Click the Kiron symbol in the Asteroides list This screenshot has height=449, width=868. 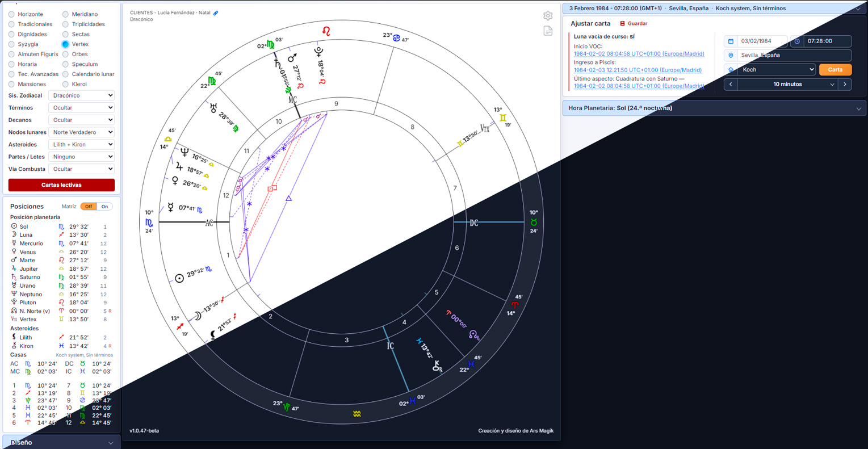click(x=14, y=346)
